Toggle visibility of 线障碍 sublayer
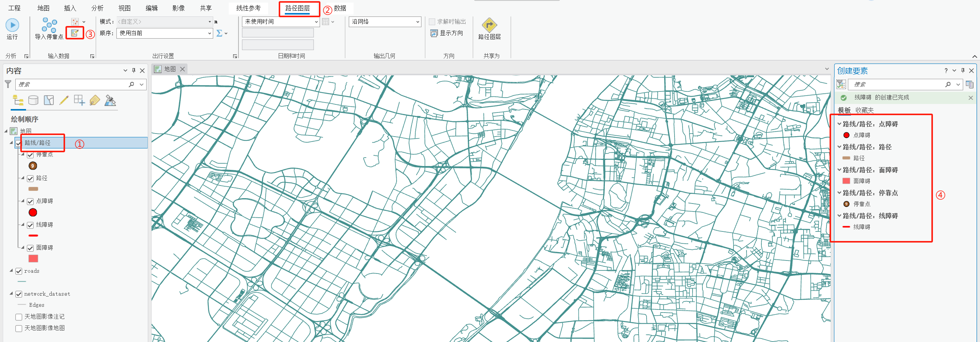 pyautogui.click(x=30, y=225)
